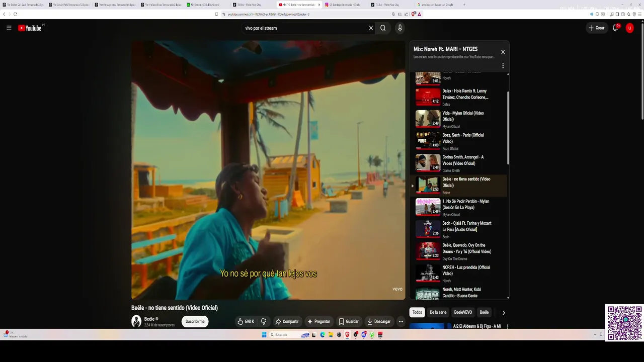Open Corina Smith channel text in playlist
This screenshot has height=362, width=644.
pos(451,171)
